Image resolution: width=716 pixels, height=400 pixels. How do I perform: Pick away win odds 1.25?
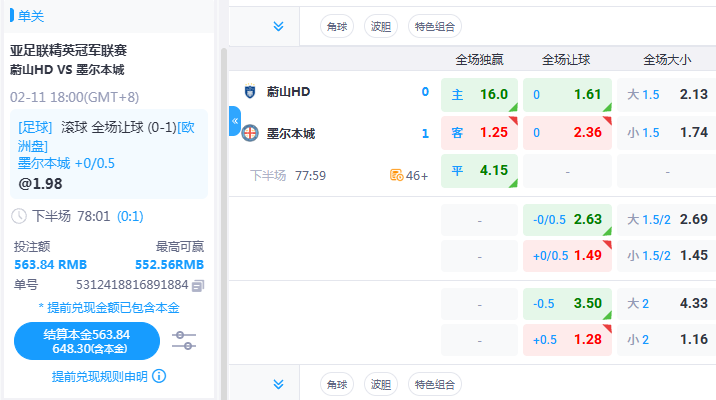(479, 133)
